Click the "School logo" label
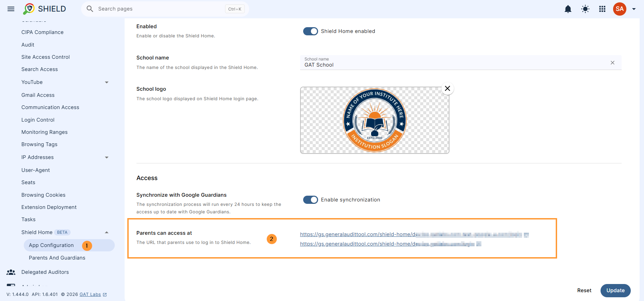The height and width of the screenshot is (301, 644). [151, 89]
